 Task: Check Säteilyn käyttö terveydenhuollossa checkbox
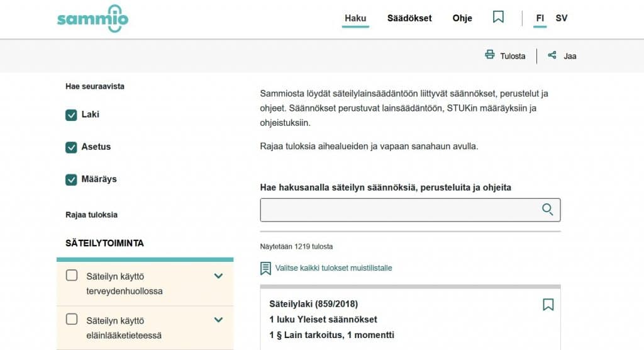click(x=72, y=275)
